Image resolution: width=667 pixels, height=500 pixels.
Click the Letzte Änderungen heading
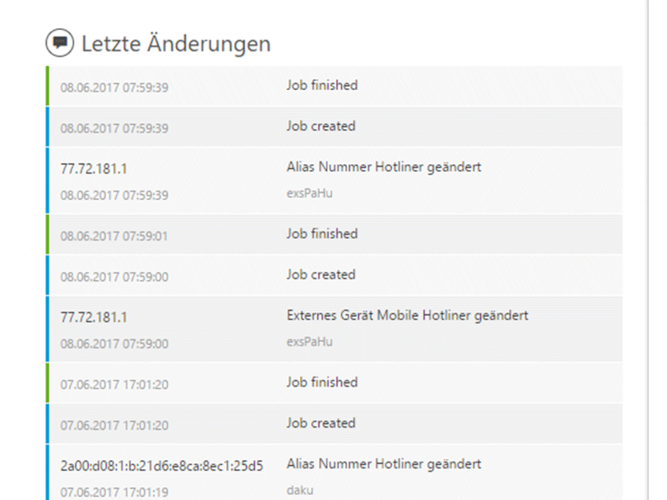176,44
